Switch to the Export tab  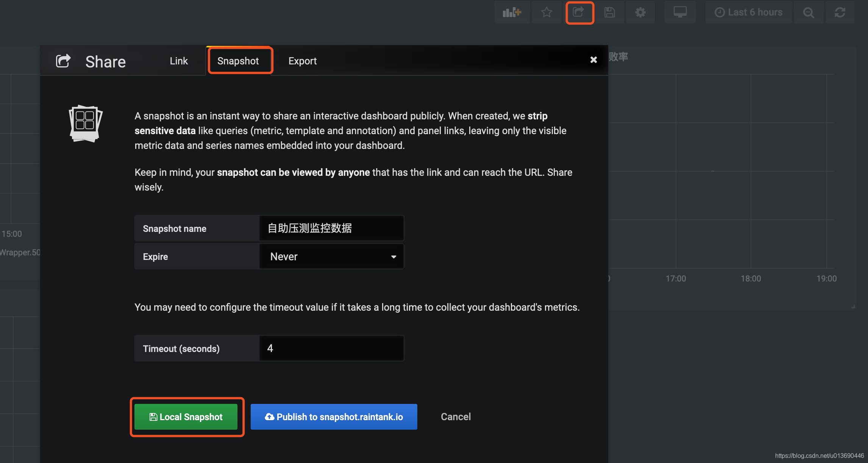(302, 61)
